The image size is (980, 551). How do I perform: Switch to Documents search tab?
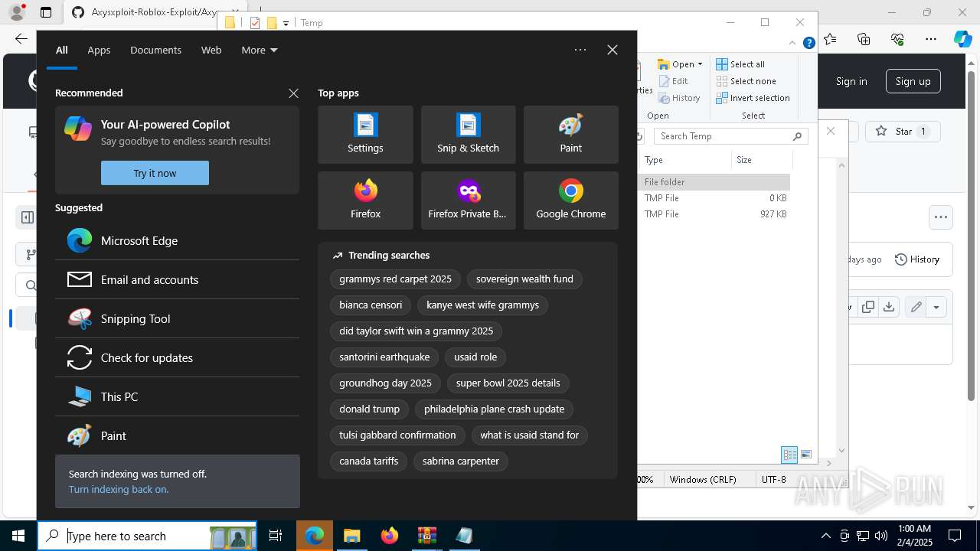pyautogui.click(x=155, y=50)
